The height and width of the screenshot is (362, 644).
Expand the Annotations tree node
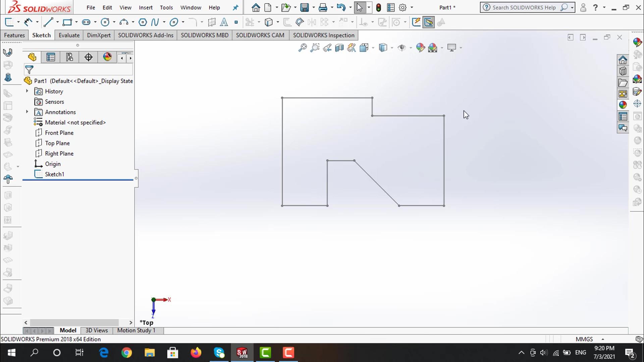tap(27, 112)
